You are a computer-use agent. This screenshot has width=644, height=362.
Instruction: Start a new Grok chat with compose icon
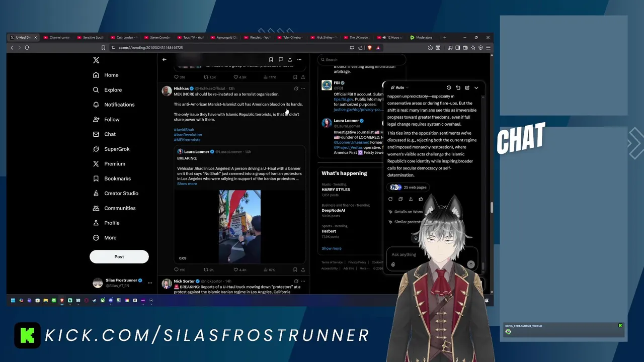tap(467, 87)
